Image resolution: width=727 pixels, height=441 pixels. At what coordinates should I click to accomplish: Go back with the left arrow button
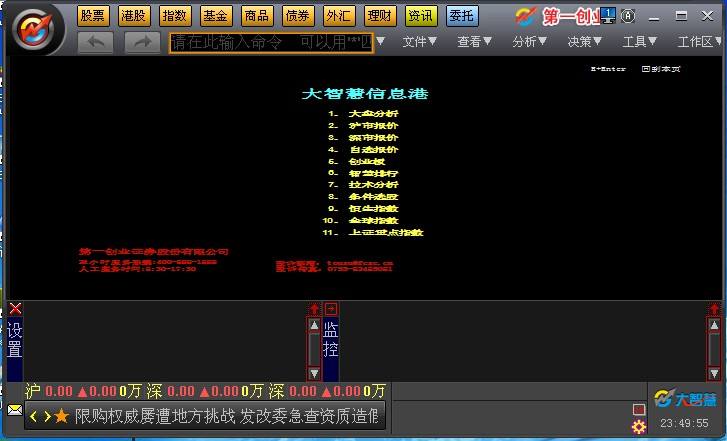coord(96,43)
